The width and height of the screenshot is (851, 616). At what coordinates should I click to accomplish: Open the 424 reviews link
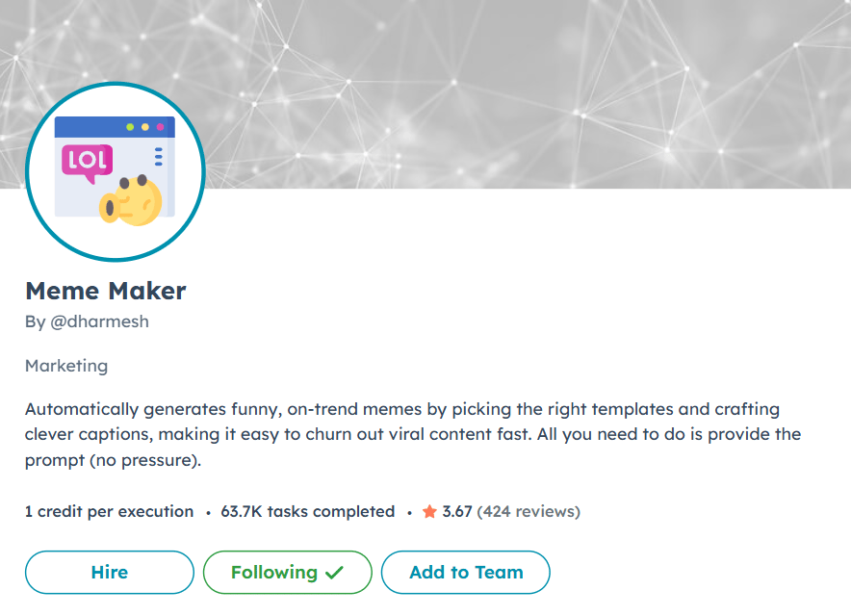click(529, 512)
